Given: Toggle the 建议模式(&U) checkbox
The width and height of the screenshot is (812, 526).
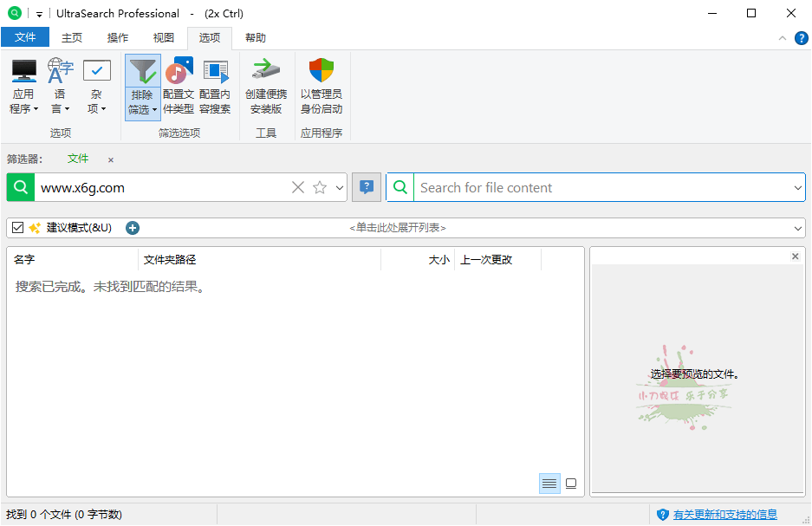Looking at the screenshot, I should 17,228.
